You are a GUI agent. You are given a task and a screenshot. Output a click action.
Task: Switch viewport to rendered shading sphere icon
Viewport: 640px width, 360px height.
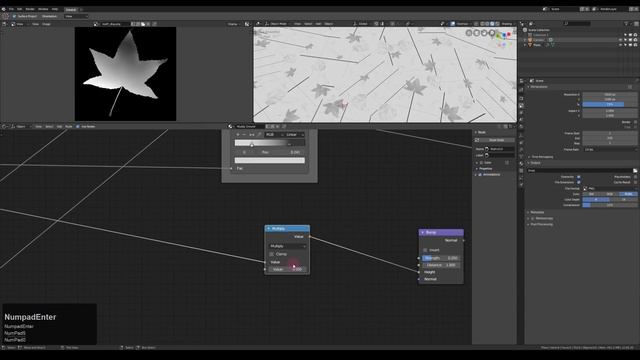coord(497,24)
